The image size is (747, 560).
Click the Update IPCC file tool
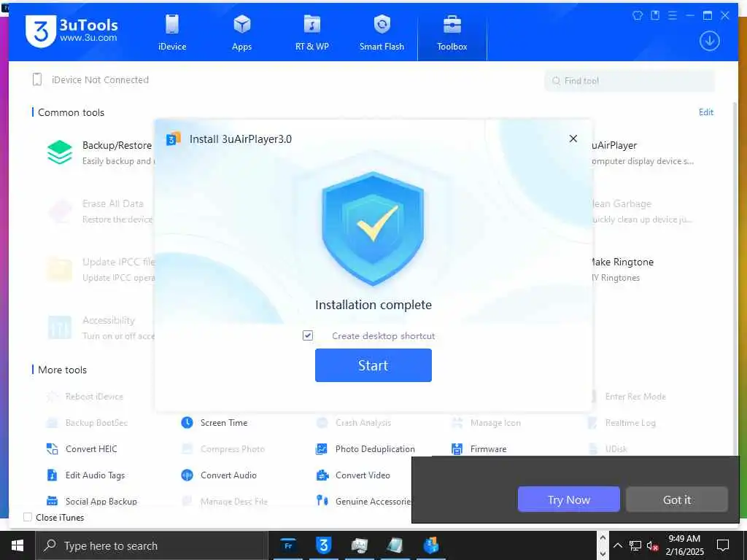pos(101,270)
